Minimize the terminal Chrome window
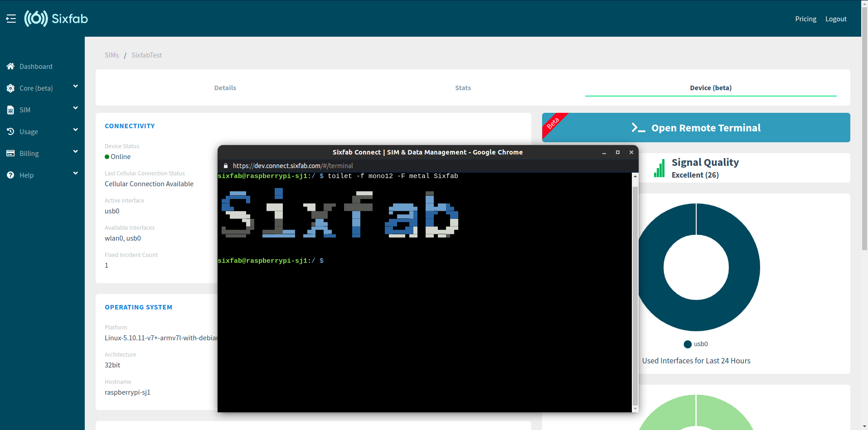 [x=604, y=153]
